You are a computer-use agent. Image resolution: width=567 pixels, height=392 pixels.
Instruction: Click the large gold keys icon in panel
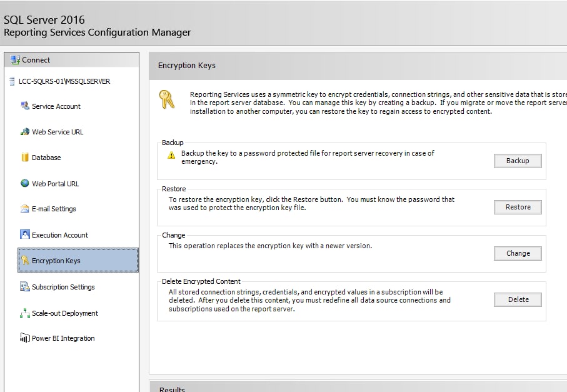pyautogui.click(x=167, y=99)
